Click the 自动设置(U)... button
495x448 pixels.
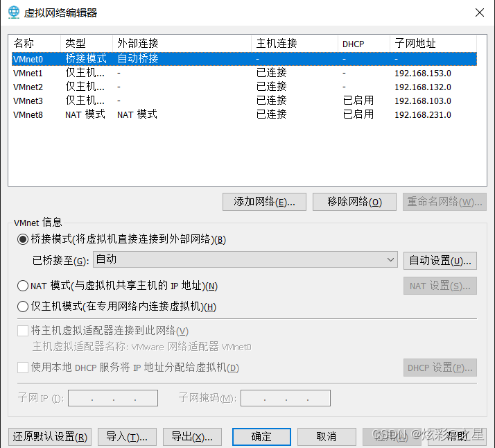[440, 261]
